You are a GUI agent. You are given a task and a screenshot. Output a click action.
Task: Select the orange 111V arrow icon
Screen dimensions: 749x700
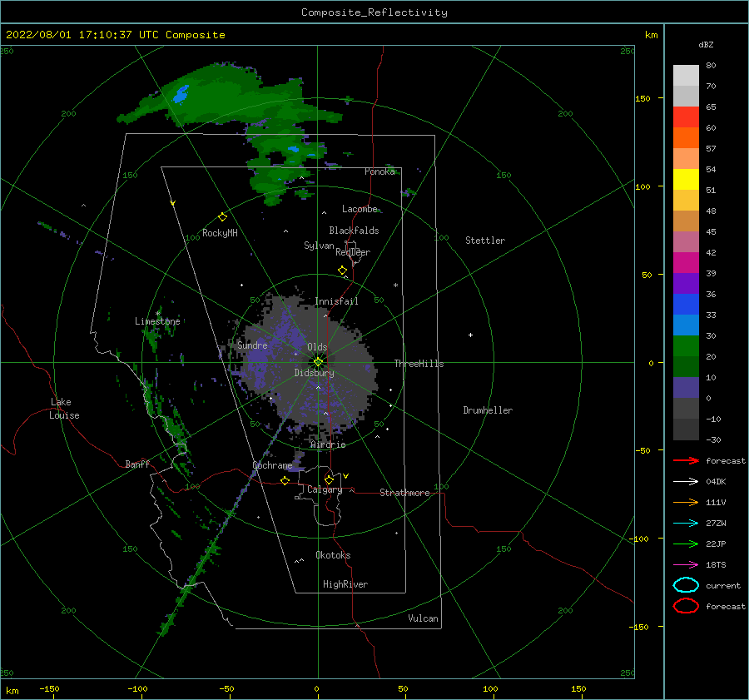click(x=686, y=502)
